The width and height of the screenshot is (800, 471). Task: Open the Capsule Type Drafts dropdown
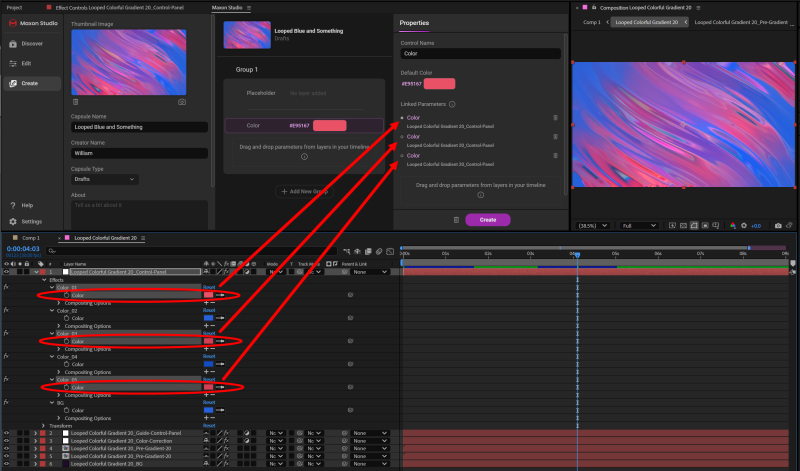[105, 179]
